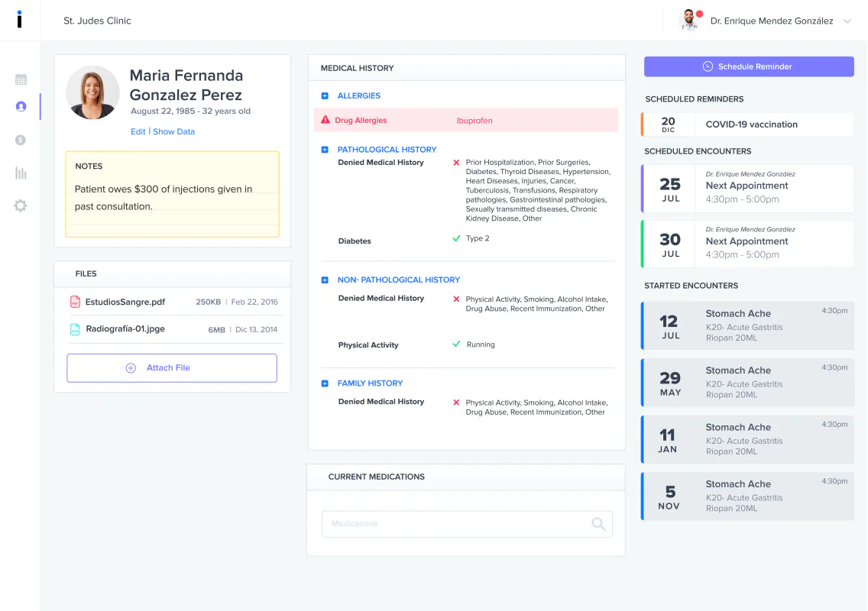
Task: Open the doctor account dropdown chevron
Action: [847, 21]
